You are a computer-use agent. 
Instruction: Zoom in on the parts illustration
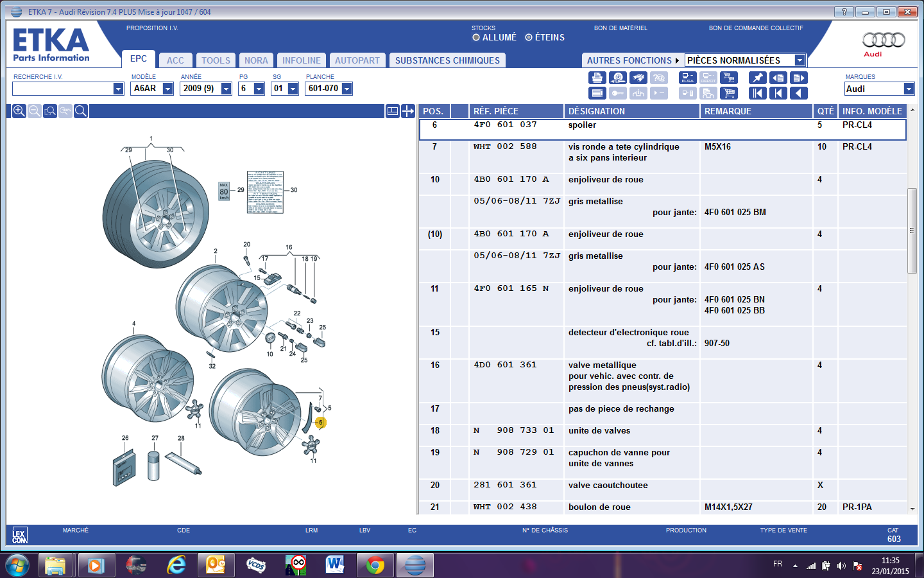[19, 111]
